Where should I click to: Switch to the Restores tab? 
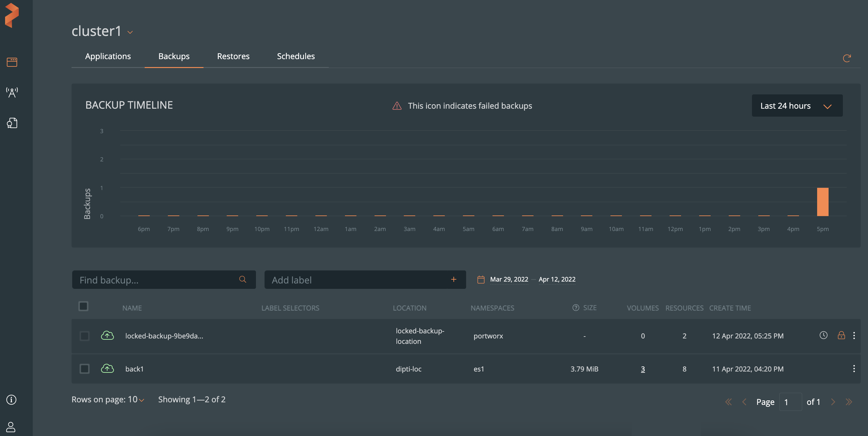[233, 56]
